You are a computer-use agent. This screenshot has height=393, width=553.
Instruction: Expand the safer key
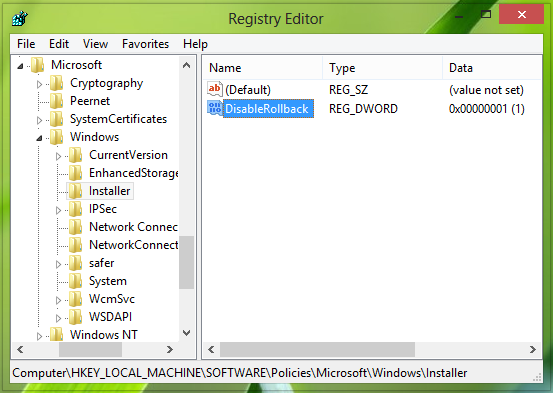[59, 264]
